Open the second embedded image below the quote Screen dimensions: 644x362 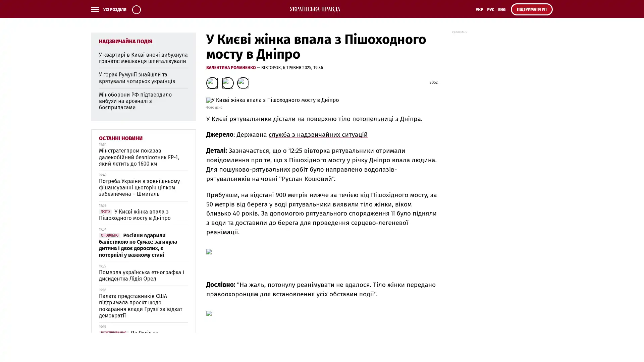point(209,313)
